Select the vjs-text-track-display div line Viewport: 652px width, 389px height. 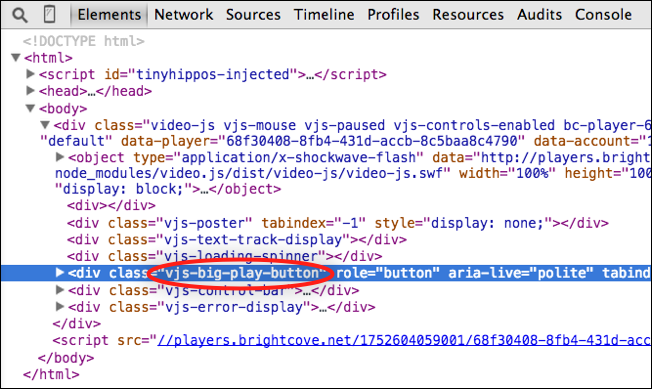(237, 240)
